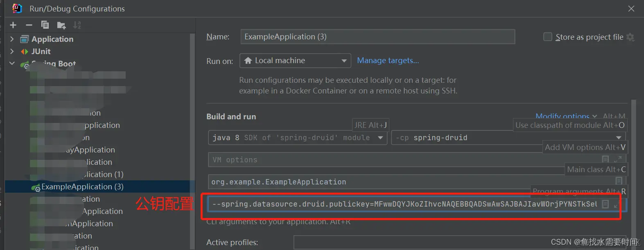Screen dimensions: 644x250
Task: Enable Store as project file checkbox
Action: coord(547,37)
